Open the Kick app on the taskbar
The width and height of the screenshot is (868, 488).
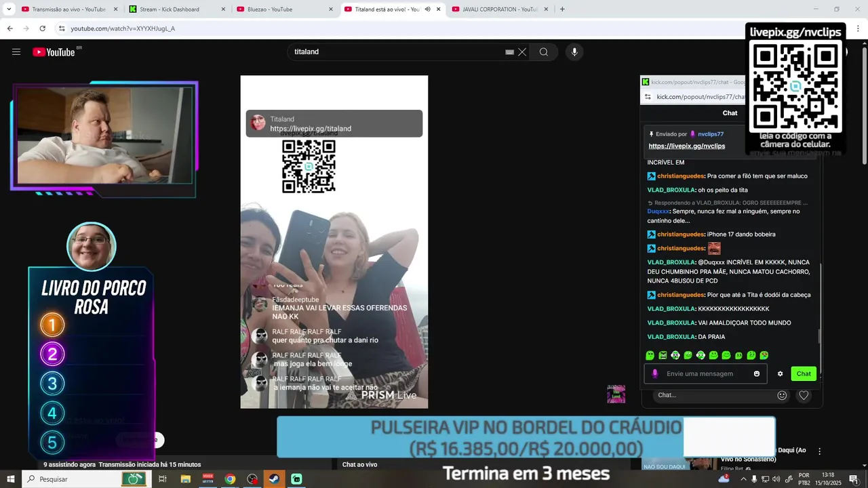pyautogui.click(x=297, y=479)
